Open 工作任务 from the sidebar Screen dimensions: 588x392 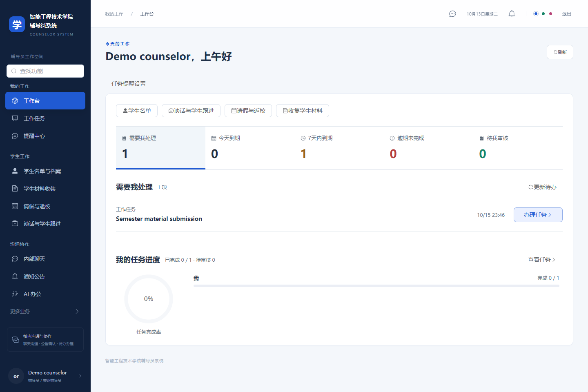(45, 118)
